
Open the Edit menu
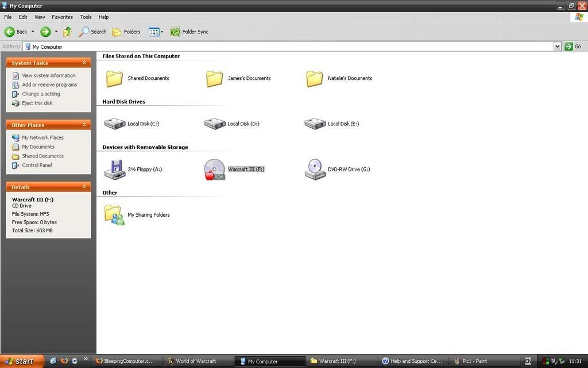click(x=23, y=17)
